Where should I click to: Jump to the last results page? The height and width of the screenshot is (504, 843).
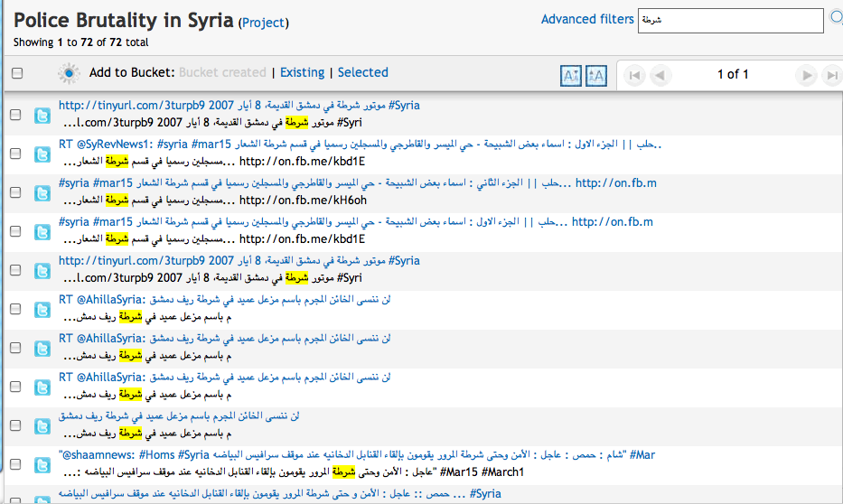(832, 75)
